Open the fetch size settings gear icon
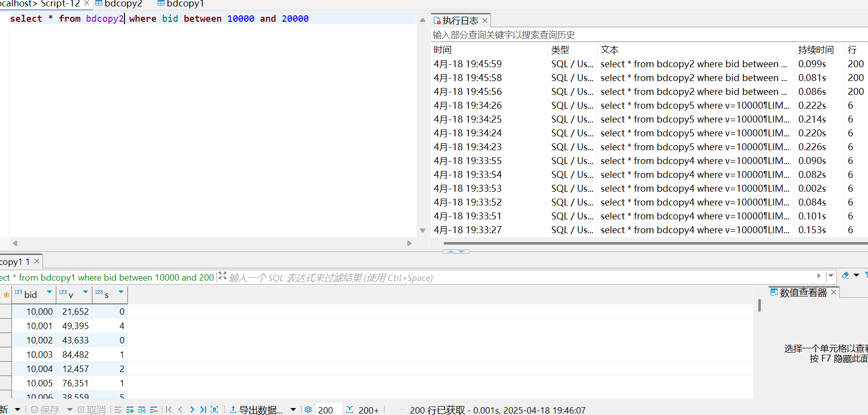This screenshot has width=868, height=415. 308,410
